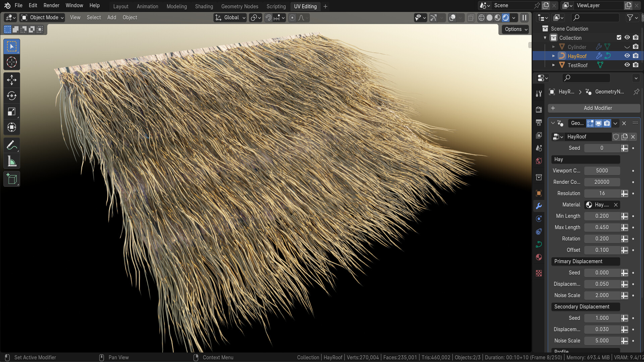
Task: Open the Global transform orientation dropdown
Action: tap(230, 18)
